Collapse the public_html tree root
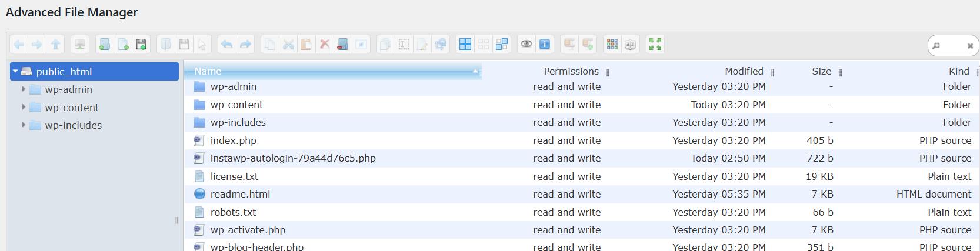The height and width of the screenshot is (251, 980). pyautogui.click(x=16, y=71)
